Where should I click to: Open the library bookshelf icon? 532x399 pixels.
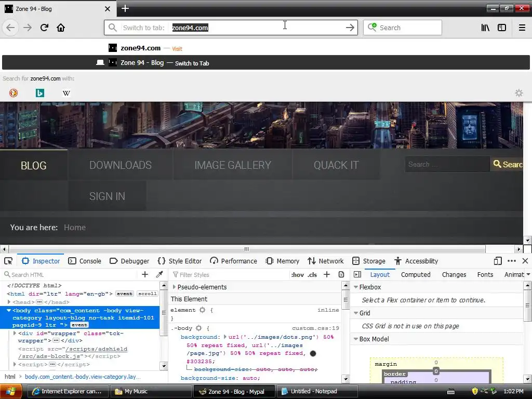tap(485, 28)
